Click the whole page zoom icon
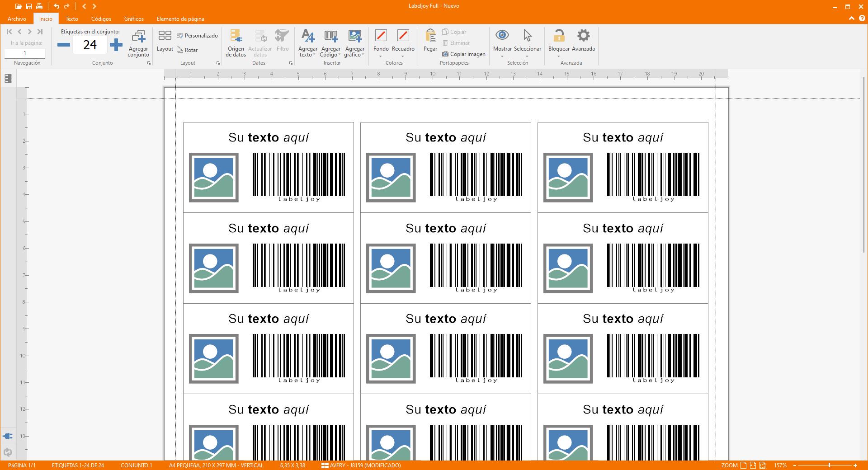The height and width of the screenshot is (470, 868). pyautogui.click(x=743, y=465)
